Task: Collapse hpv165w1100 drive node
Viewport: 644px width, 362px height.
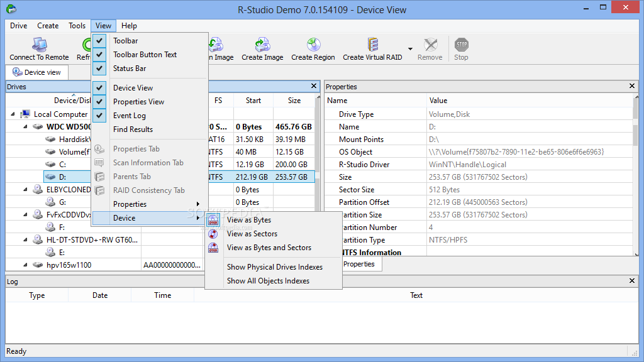Action: click(25, 265)
